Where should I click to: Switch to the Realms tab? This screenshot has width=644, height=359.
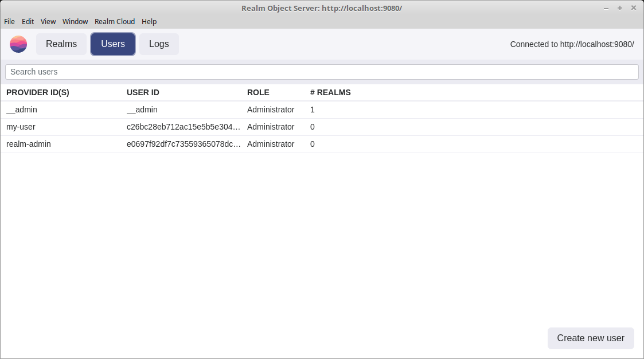(61, 44)
